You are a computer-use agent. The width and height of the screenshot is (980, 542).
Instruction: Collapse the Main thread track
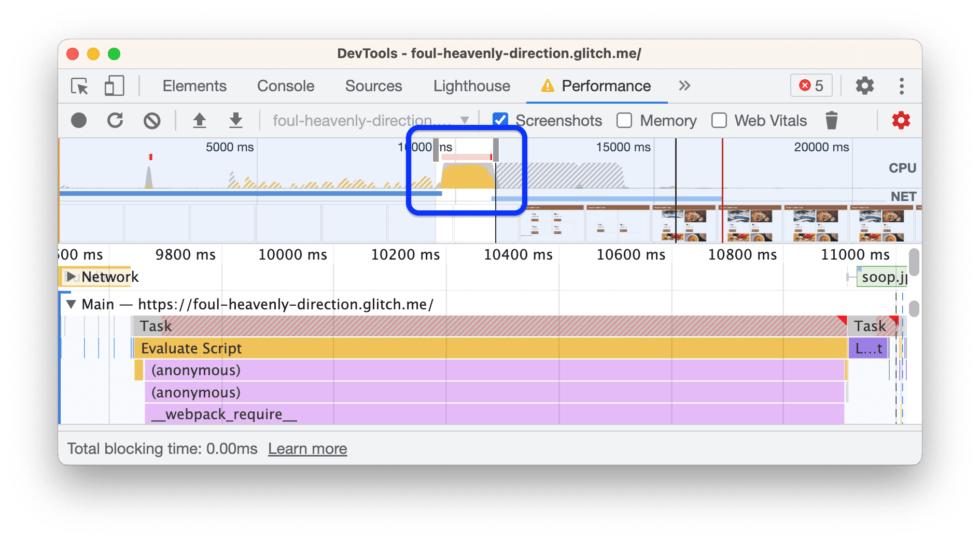(71, 304)
